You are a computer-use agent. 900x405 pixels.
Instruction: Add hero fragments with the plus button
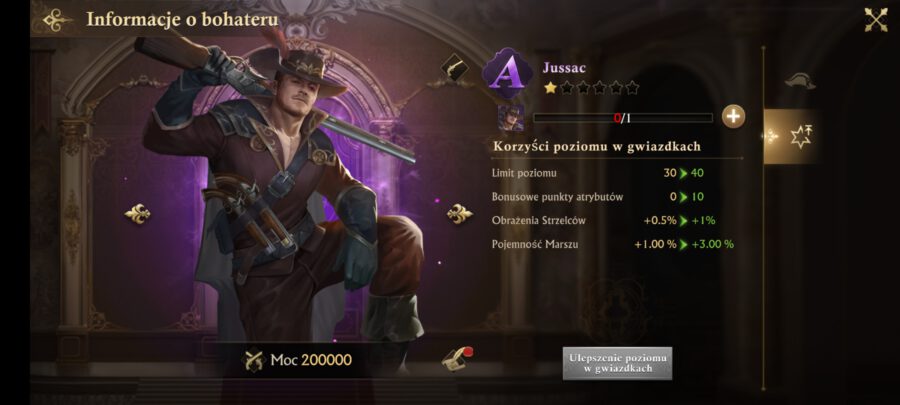pos(733,116)
